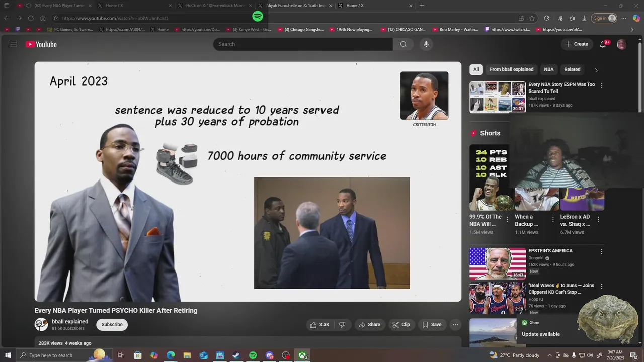Open the bball explained channel name link

tap(70, 322)
